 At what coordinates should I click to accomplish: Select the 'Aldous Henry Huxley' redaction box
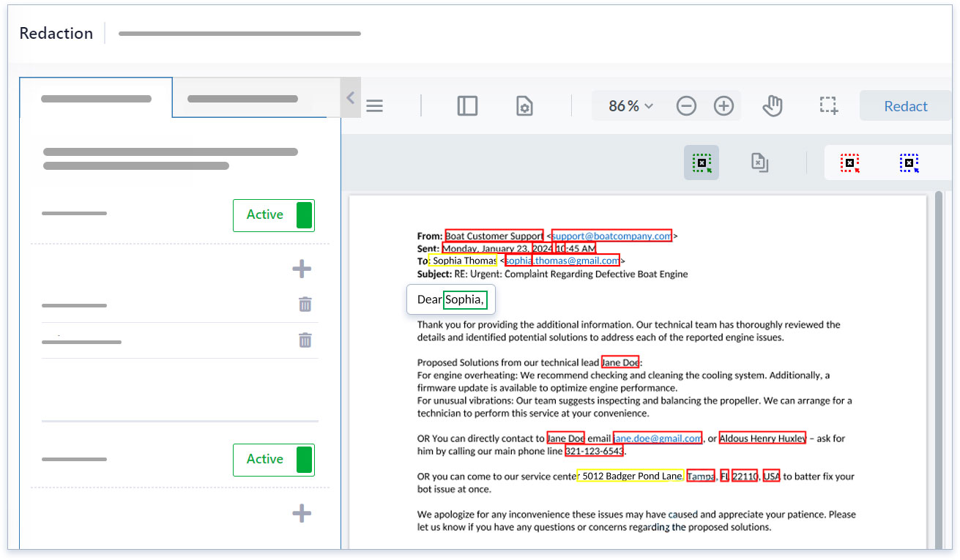762,438
